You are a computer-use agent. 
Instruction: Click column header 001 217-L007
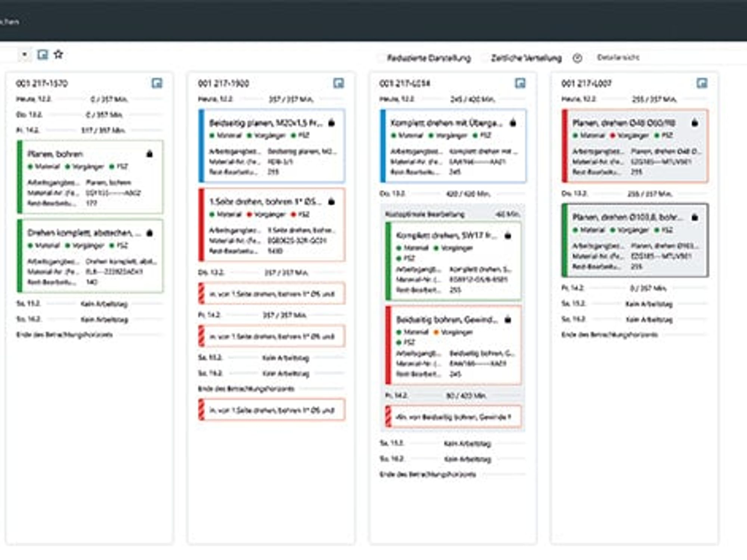(x=586, y=83)
